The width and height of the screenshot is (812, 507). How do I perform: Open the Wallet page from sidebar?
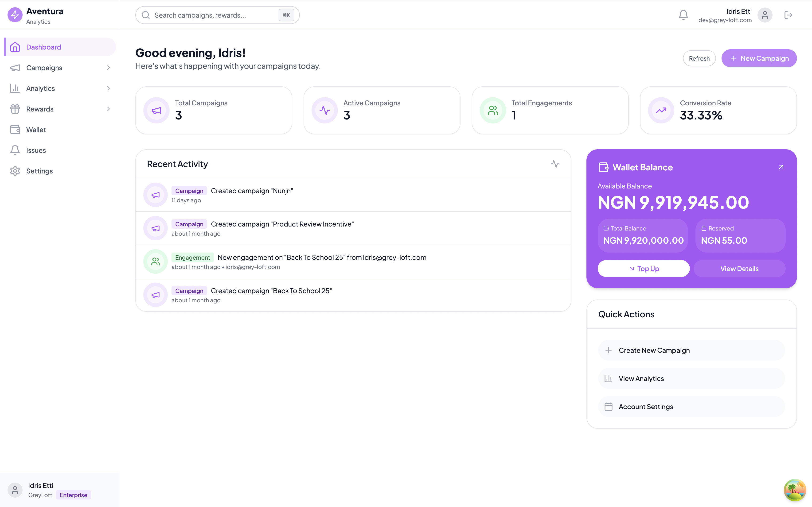(36, 130)
